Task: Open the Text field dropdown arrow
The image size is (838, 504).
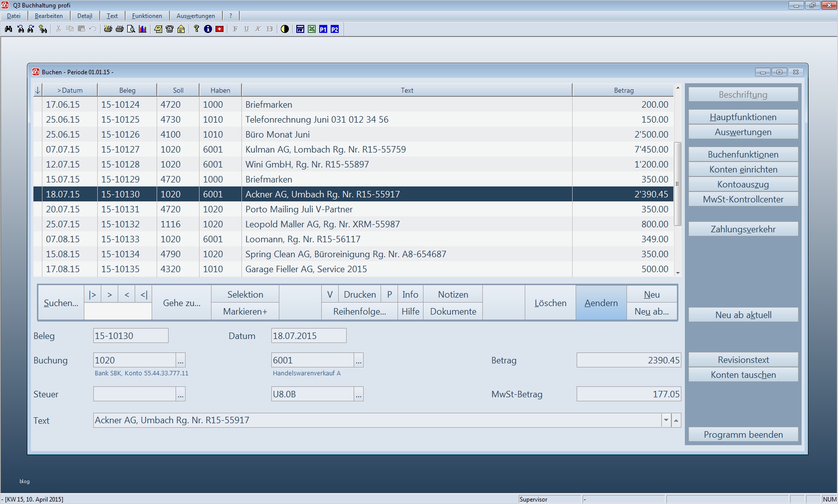Action: click(666, 420)
